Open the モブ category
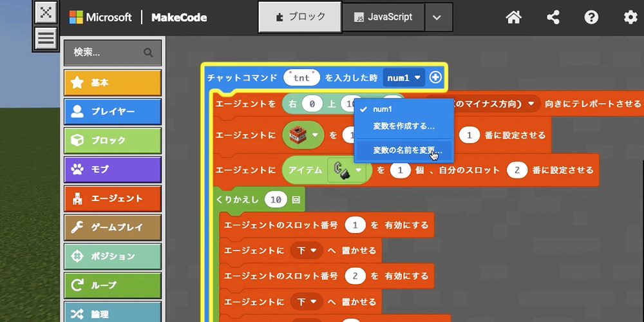Screen dimensions: 644x322 tap(112, 169)
